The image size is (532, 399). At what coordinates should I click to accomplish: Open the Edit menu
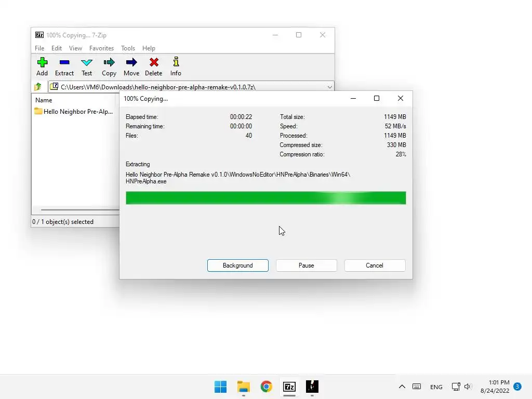56,48
